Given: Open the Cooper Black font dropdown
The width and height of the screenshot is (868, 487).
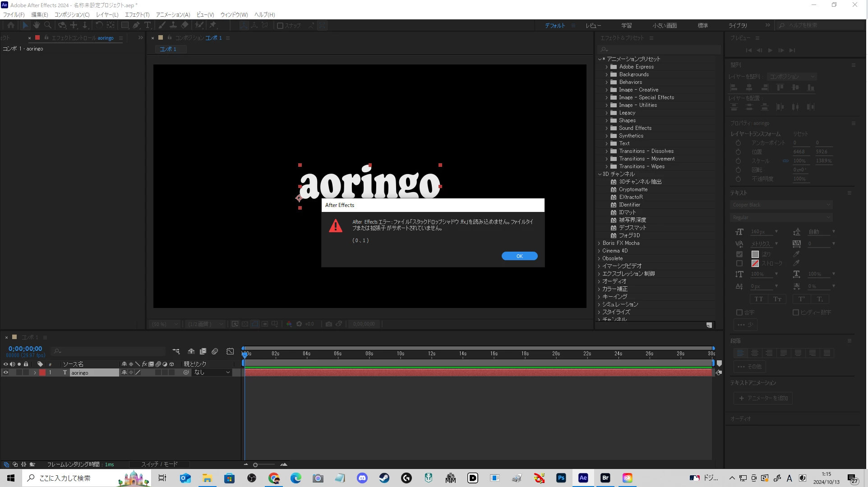Looking at the screenshot, I should tap(781, 205).
